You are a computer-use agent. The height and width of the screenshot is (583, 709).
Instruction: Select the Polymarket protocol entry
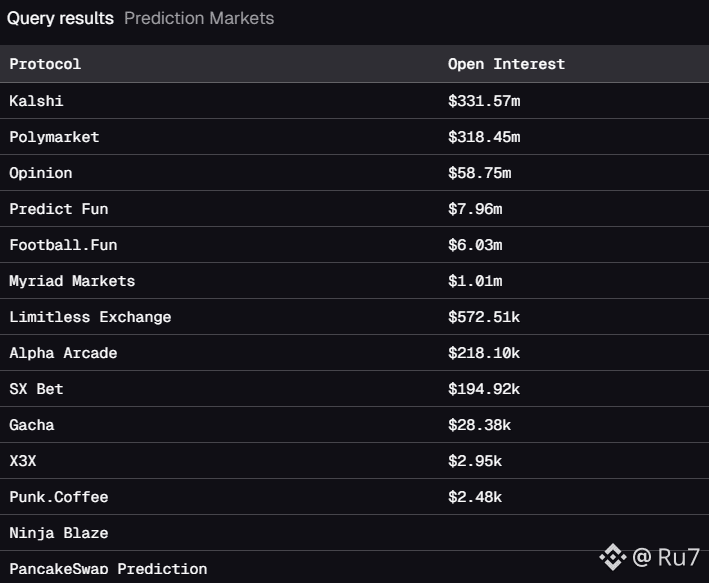(54, 137)
